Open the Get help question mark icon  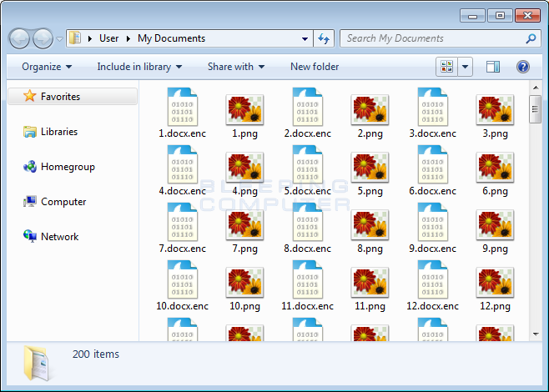click(x=523, y=67)
